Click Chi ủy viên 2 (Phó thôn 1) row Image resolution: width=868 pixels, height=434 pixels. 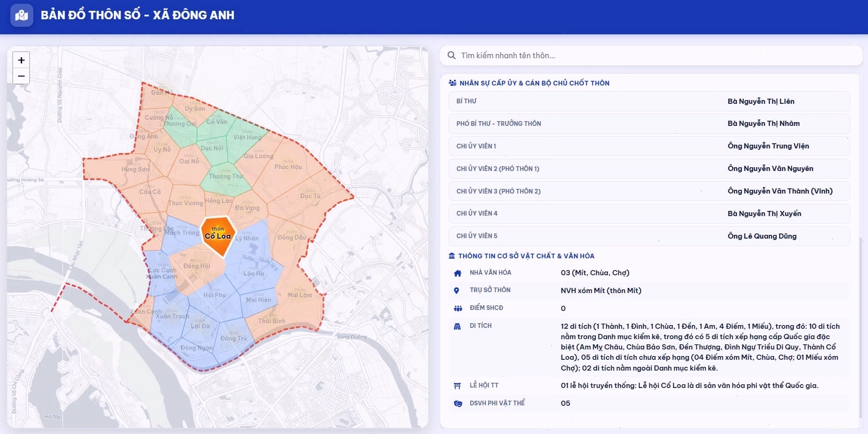coord(649,169)
